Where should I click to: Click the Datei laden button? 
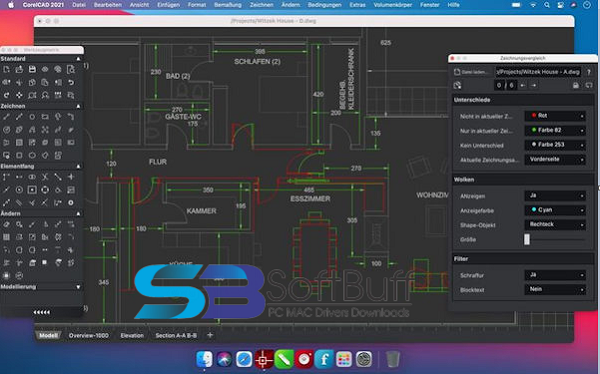click(471, 72)
